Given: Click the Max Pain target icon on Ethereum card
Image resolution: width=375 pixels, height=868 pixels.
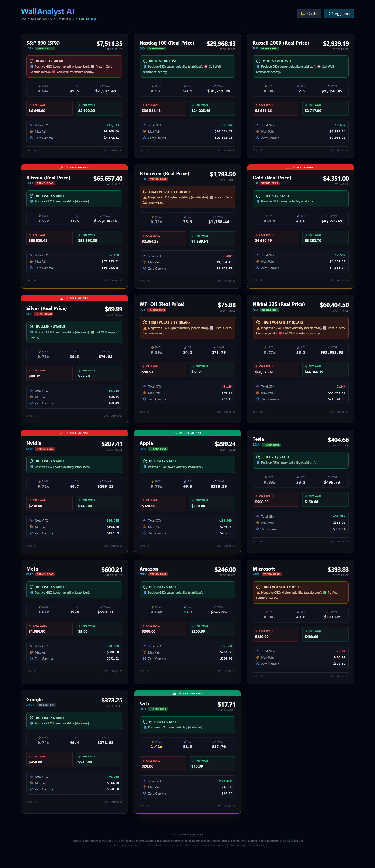Looking at the screenshot, I should point(144,262).
